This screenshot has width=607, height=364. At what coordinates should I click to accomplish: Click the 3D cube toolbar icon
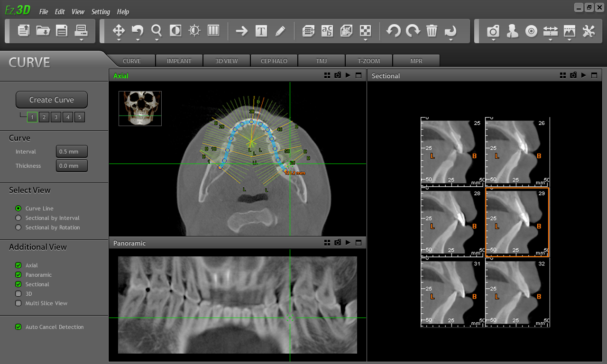[x=346, y=31]
